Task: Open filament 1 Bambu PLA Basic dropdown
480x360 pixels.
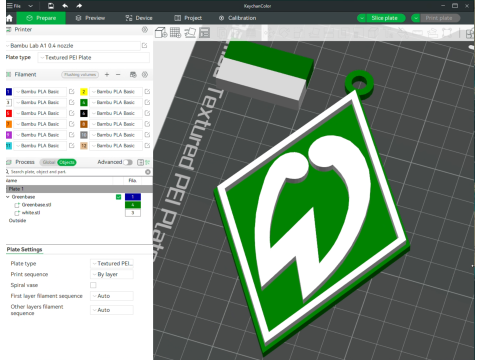Action: point(40,92)
